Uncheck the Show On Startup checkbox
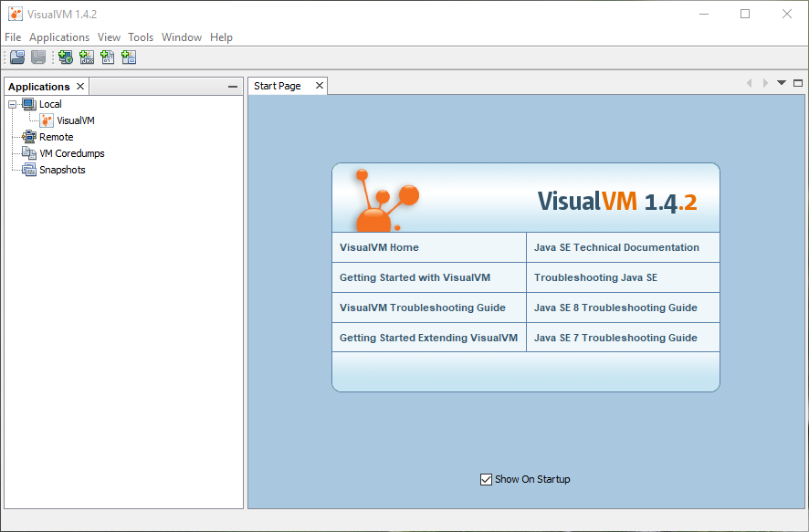 pos(486,479)
